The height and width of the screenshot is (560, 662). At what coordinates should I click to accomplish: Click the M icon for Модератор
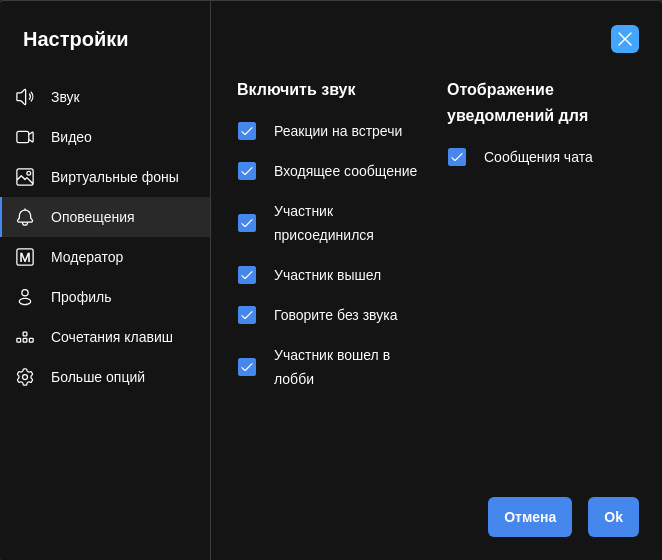coord(24,257)
